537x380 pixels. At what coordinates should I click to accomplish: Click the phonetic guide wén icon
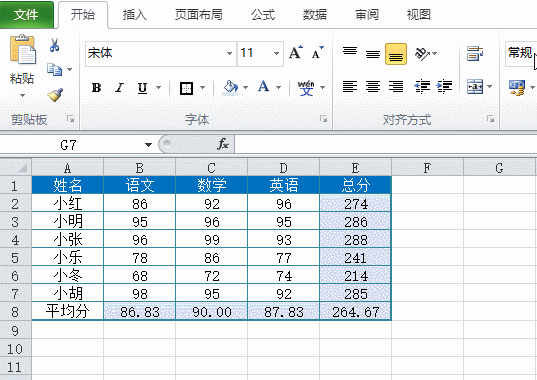click(306, 88)
